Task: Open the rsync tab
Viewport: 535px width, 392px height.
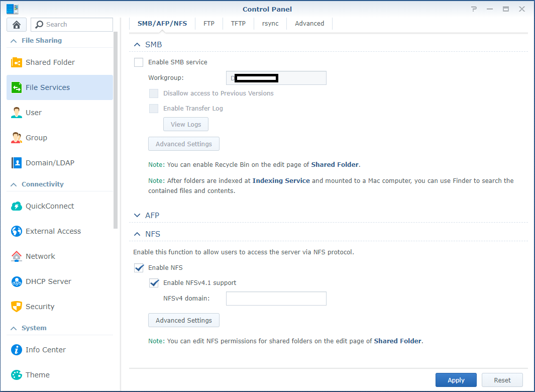Action: point(270,24)
